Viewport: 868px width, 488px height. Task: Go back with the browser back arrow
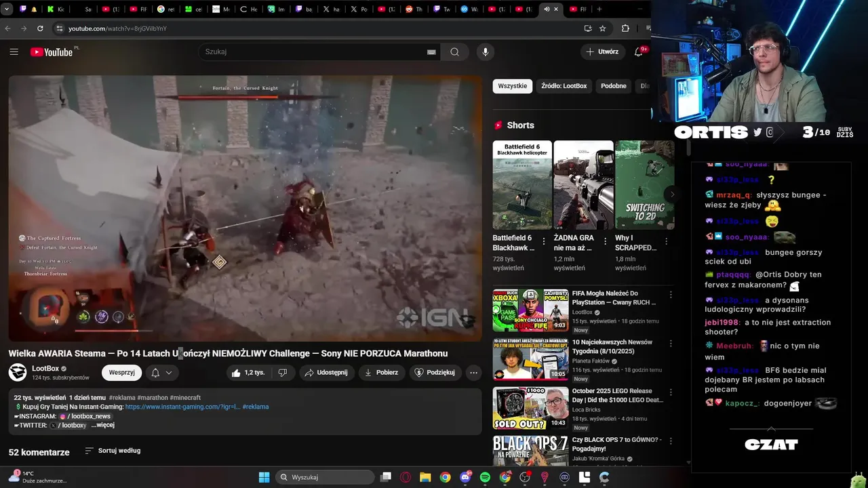pyautogui.click(x=8, y=28)
